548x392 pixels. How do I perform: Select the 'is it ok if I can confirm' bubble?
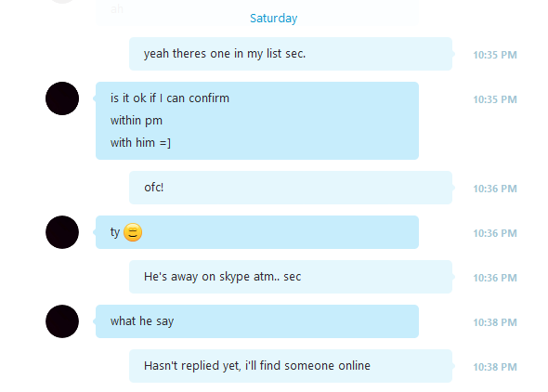[257, 121]
